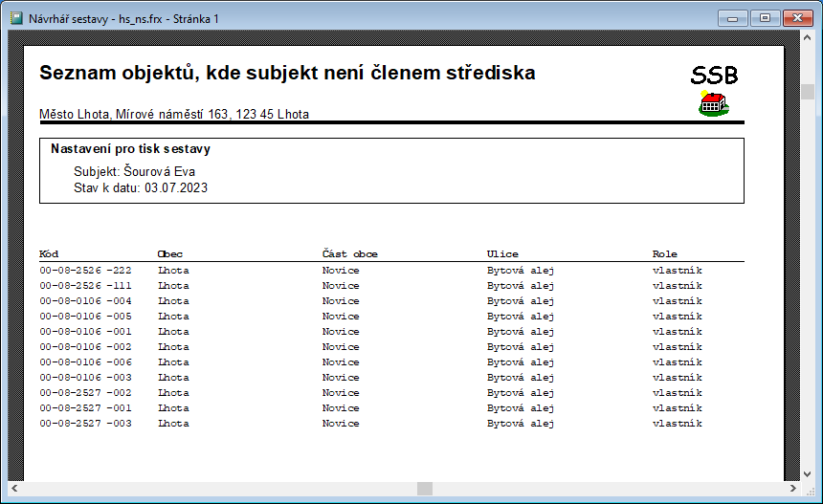
Task: Select row with code 00-08-2526 -222
Action: 85,271
